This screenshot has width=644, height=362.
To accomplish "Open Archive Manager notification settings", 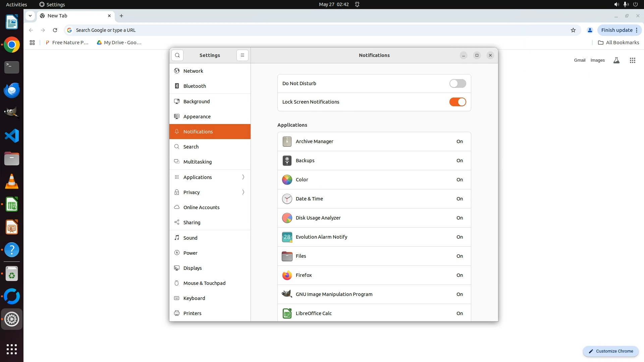I will click(x=374, y=141).
